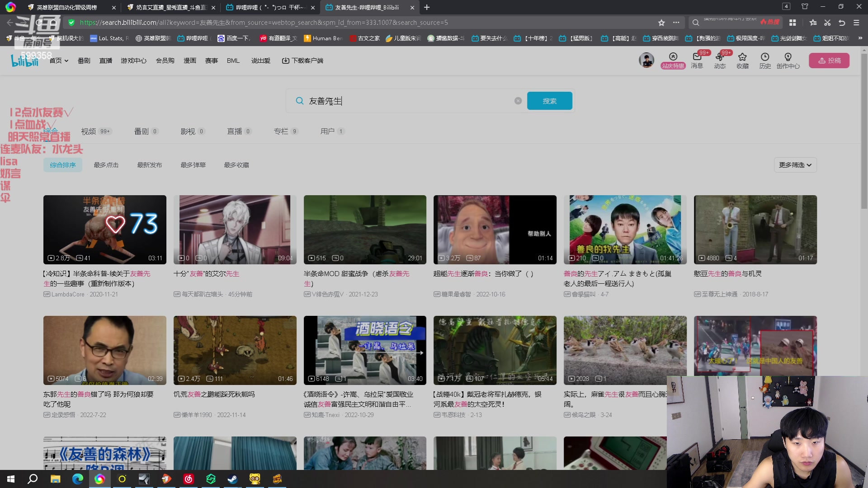
Task: Click the blue 搜索 button
Action: coord(550,101)
